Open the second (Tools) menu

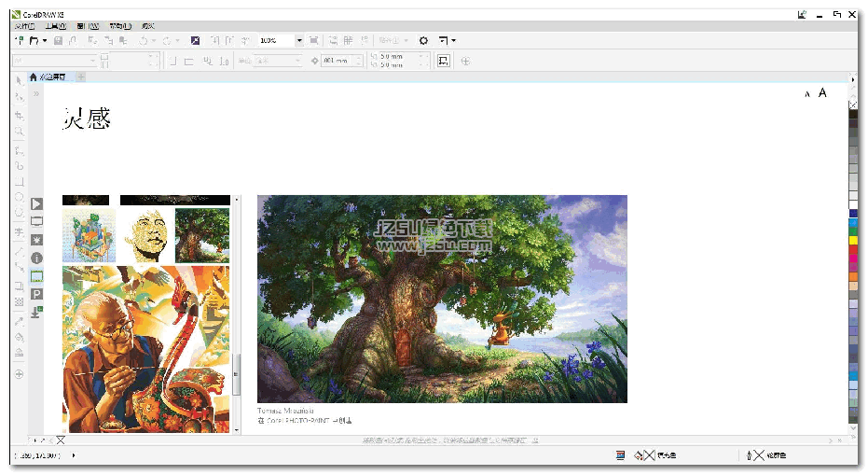(x=55, y=26)
